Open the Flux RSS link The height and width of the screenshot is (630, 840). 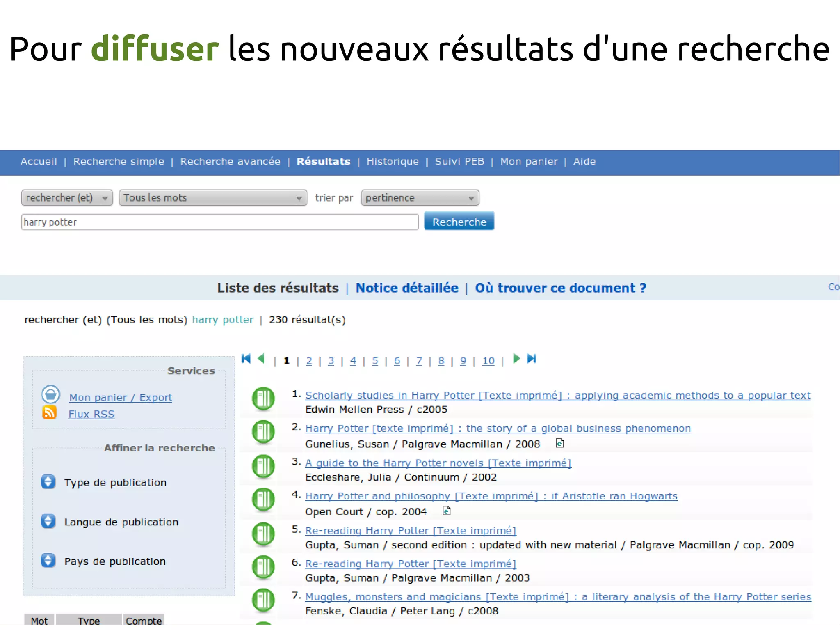pyautogui.click(x=91, y=414)
